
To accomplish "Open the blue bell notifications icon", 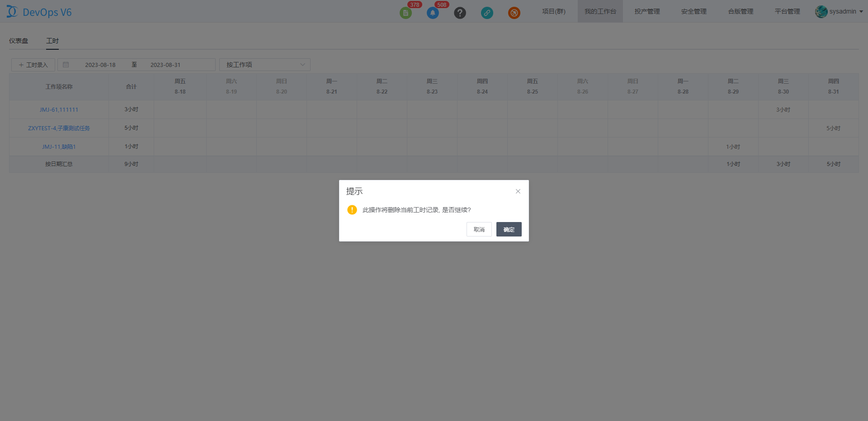I will (433, 13).
